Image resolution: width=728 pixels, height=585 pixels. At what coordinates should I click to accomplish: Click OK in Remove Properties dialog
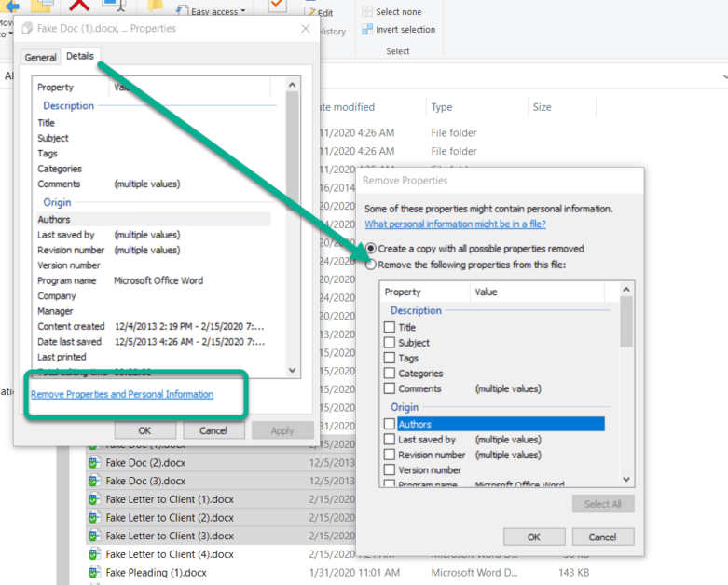tap(534, 537)
